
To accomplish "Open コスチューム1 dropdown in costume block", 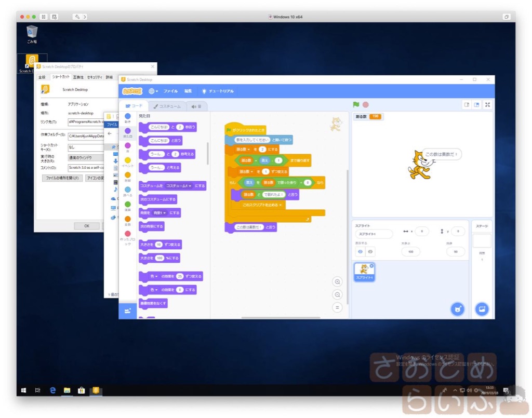I will (x=179, y=186).
